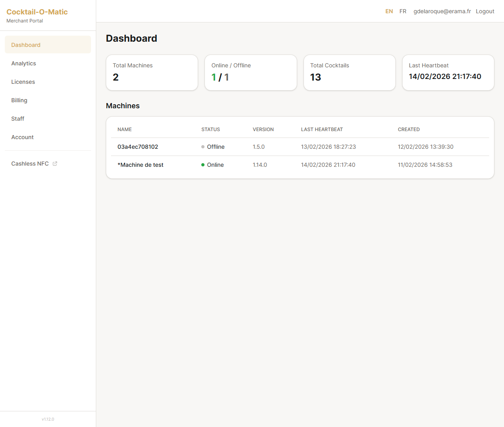
Task: Click the VERSION column header
Action: pos(263,130)
